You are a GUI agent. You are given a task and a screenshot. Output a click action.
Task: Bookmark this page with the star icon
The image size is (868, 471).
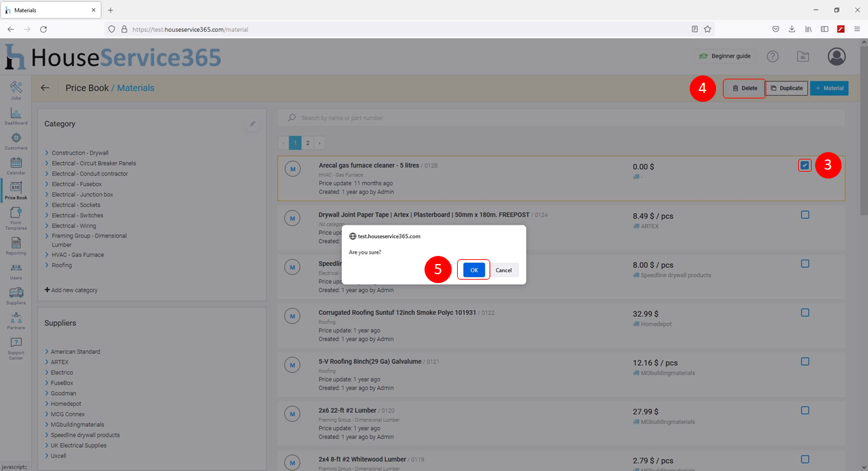[707, 29]
